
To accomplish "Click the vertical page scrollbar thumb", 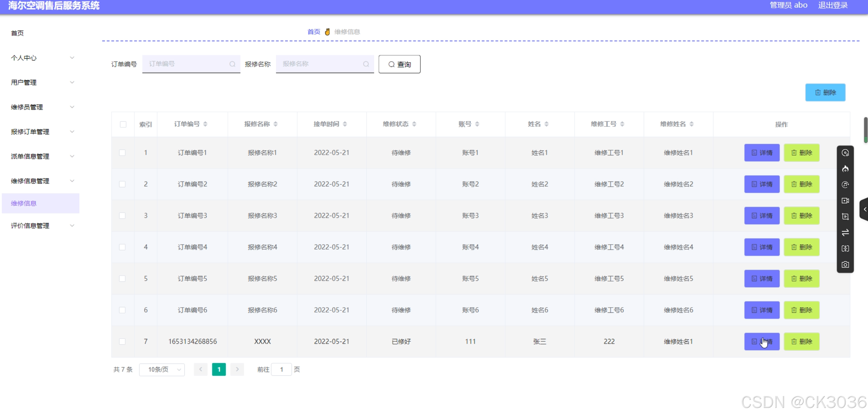I will coord(865,130).
